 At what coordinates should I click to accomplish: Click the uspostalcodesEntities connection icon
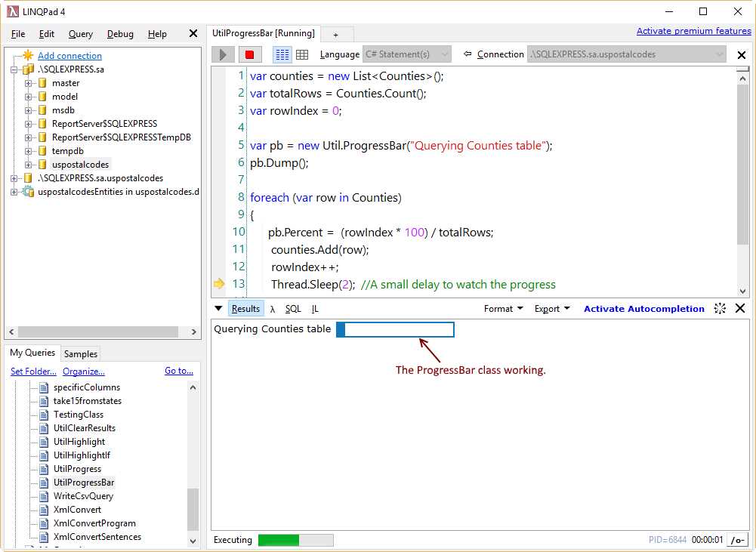pos(29,191)
